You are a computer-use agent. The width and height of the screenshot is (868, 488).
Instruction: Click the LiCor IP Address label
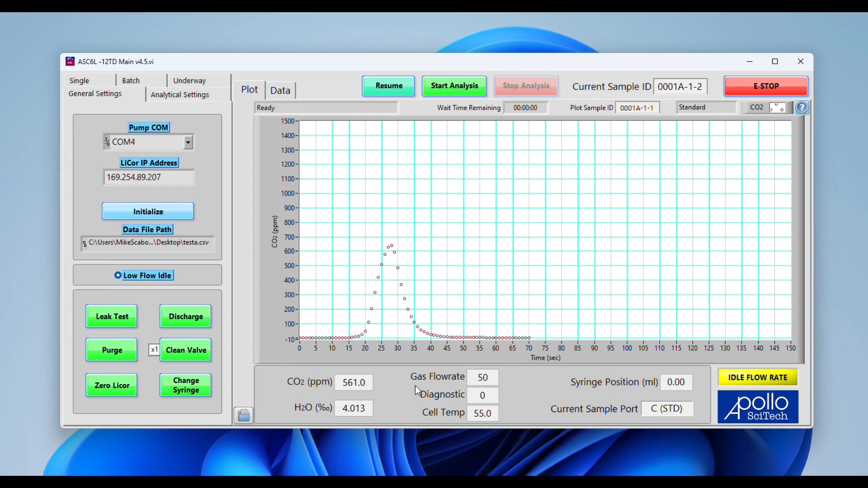pyautogui.click(x=149, y=163)
